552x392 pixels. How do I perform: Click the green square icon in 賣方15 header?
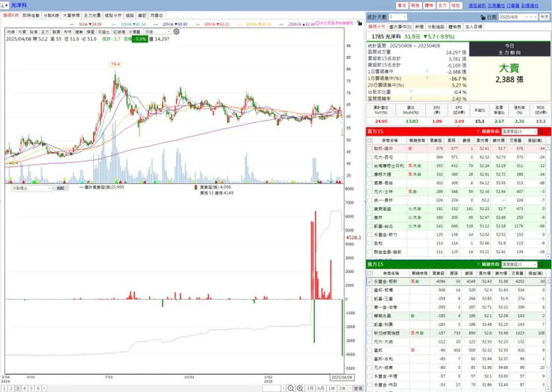pos(541,265)
